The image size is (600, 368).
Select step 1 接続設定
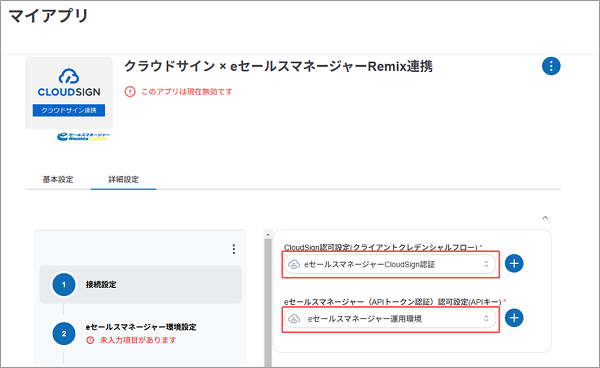[140, 285]
